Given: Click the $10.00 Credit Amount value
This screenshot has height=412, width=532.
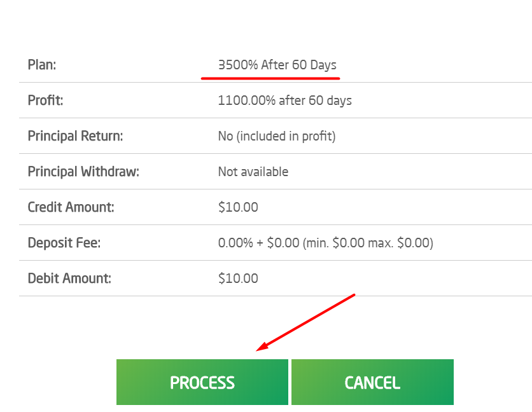Looking at the screenshot, I should point(238,207).
